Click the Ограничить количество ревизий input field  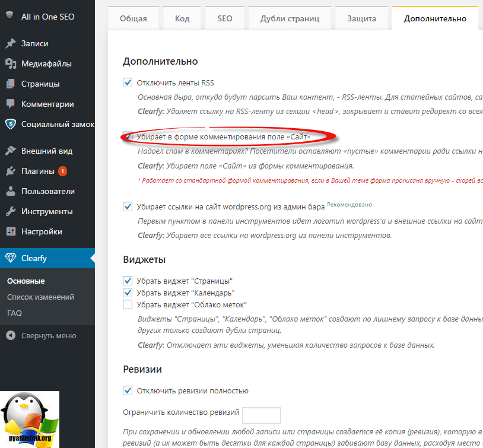tap(261, 415)
